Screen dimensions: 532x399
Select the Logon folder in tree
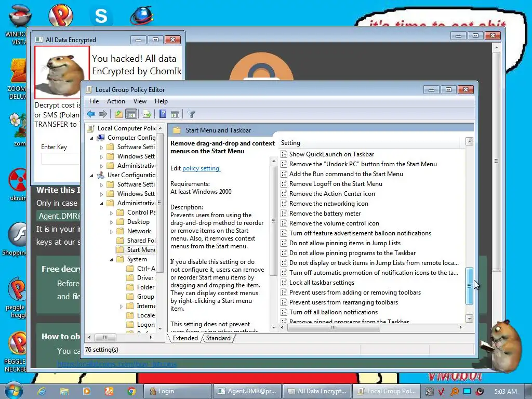(140, 325)
